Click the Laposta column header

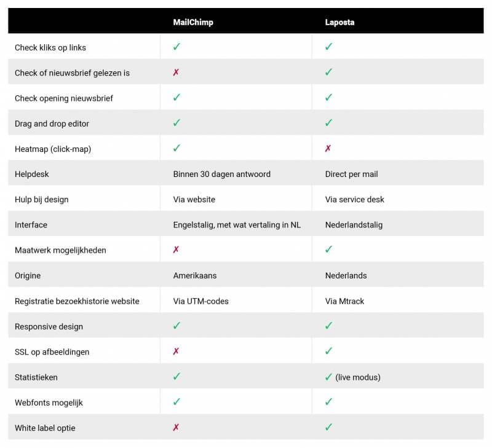[339, 22]
